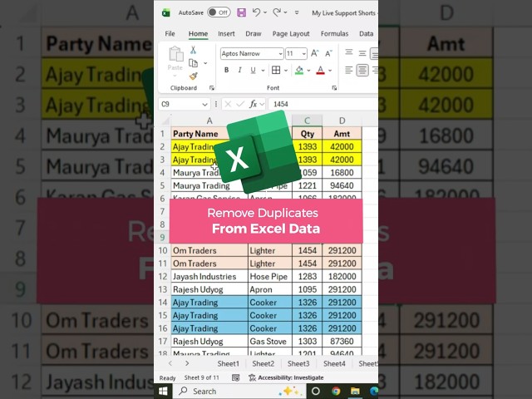Select column A header
This screenshot has height=399, width=532.
(209, 121)
